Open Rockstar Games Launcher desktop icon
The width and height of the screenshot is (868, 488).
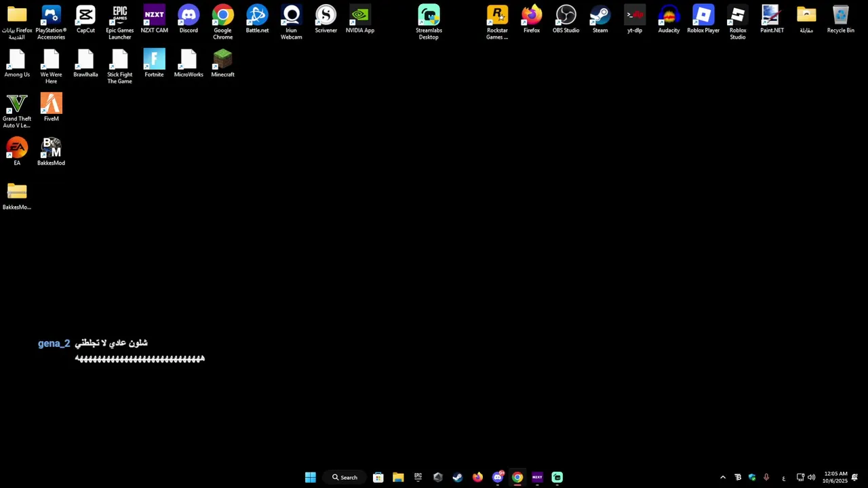[x=497, y=22]
